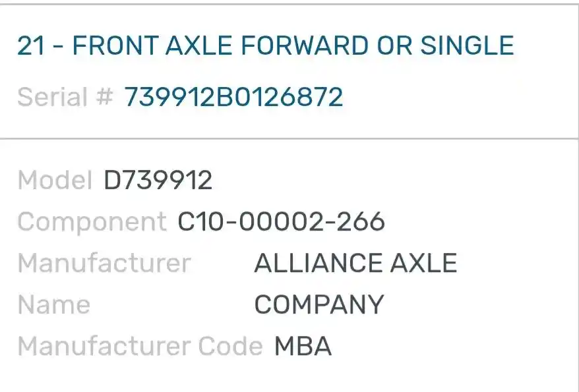Open serial number 739912B0126872 link
Image resolution: width=579 pixels, height=392 pixels.
coord(233,98)
